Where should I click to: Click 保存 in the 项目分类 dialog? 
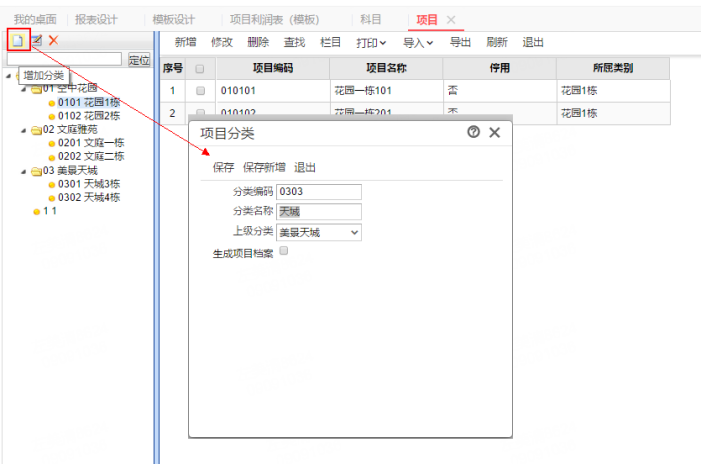[x=223, y=167]
